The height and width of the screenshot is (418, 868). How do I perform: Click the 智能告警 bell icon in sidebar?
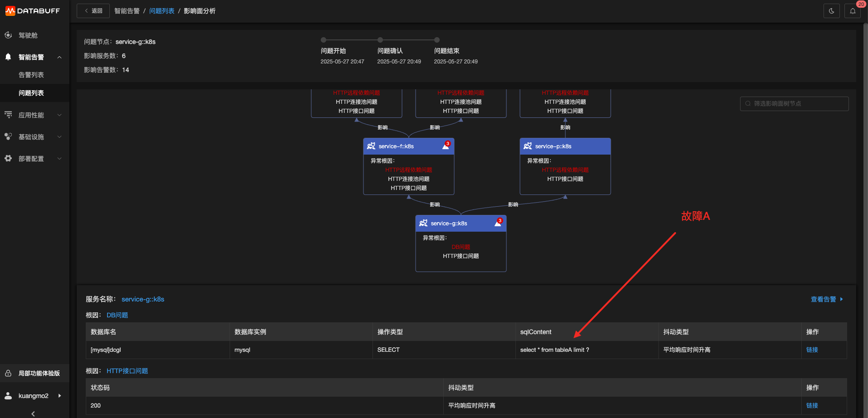pyautogui.click(x=8, y=57)
